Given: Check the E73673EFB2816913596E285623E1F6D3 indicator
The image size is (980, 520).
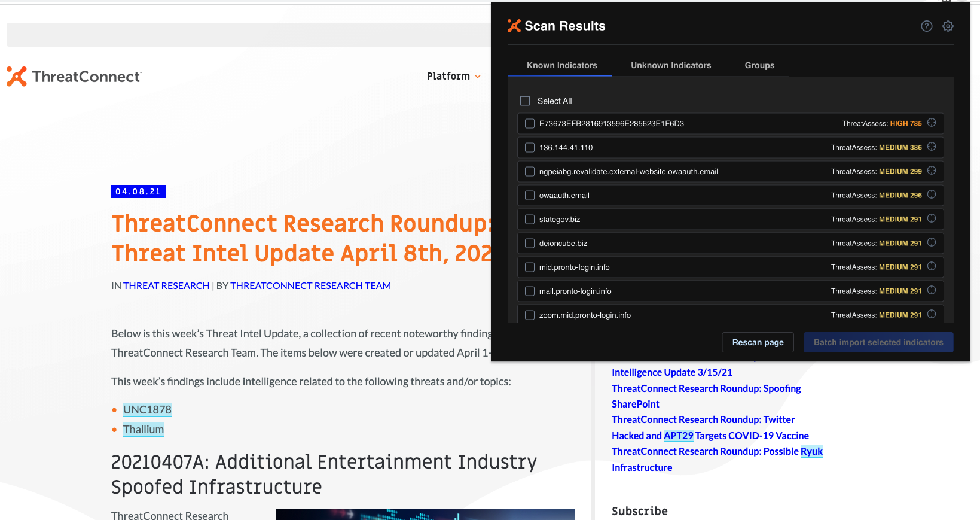Looking at the screenshot, I should 530,123.
